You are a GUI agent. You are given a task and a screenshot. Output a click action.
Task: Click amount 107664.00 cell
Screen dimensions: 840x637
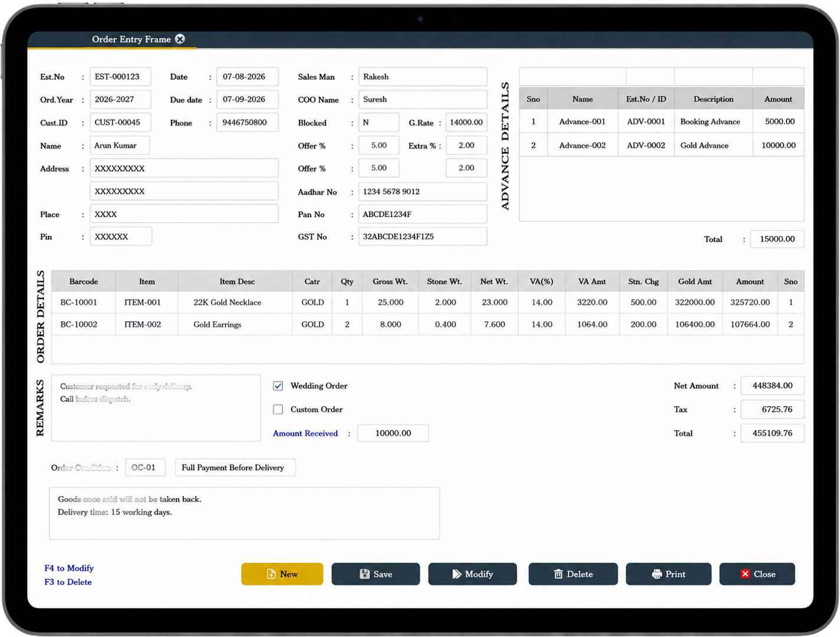point(750,324)
